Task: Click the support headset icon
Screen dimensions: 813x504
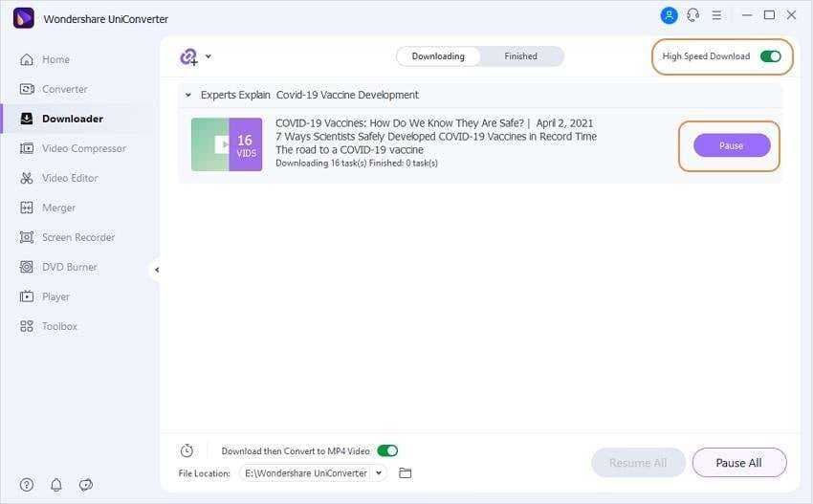Action: [x=693, y=15]
